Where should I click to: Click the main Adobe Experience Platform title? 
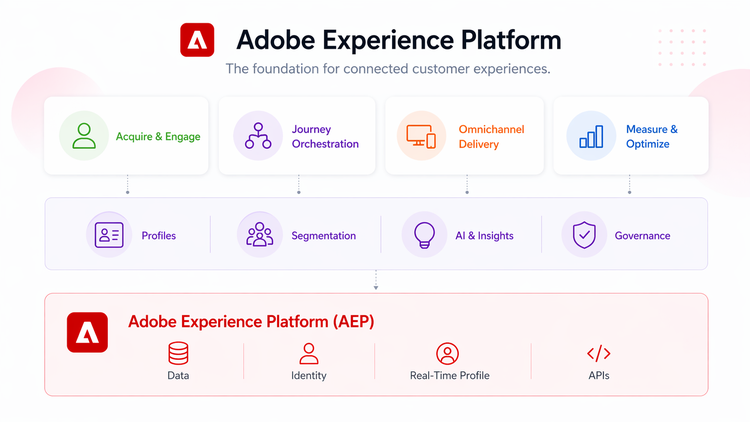pyautogui.click(x=398, y=40)
